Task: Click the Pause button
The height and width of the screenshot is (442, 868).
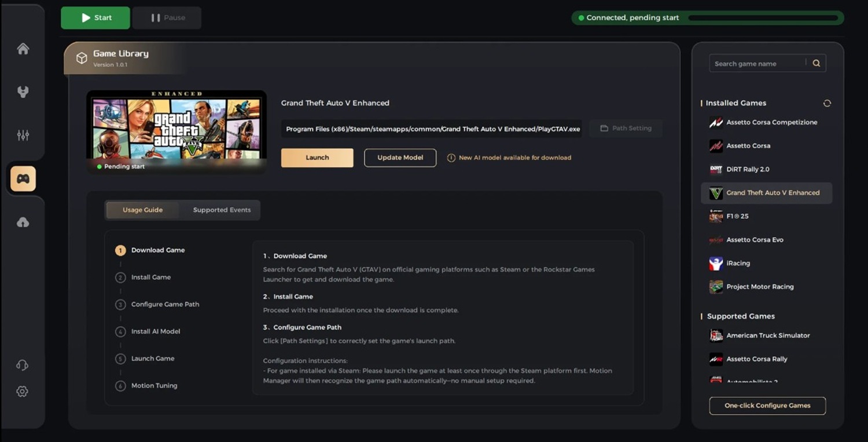Action: 167,18
